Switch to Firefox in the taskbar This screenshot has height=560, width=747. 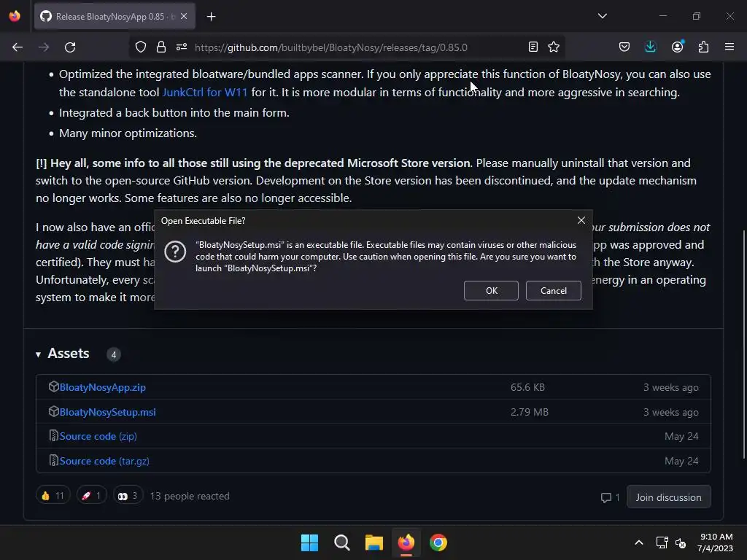pyautogui.click(x=406, y=542)
